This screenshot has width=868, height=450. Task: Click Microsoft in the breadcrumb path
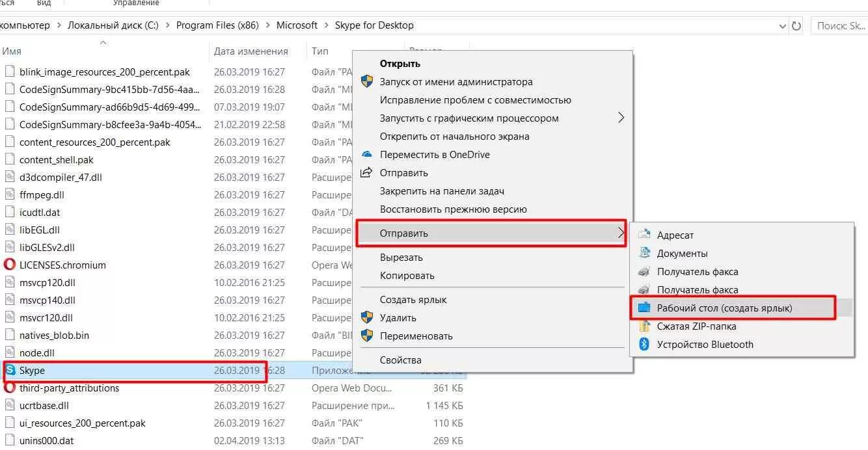pos(297,25)
